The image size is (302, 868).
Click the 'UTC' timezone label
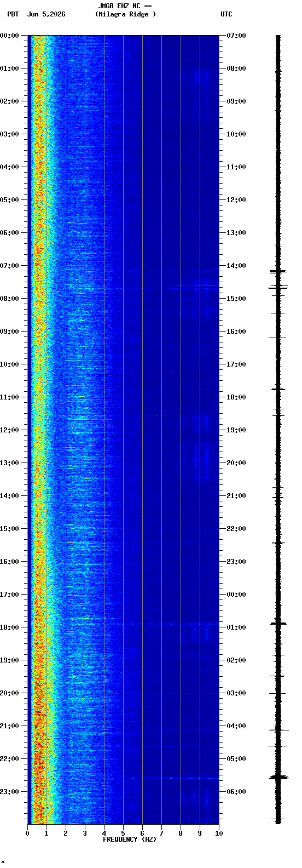(x=226, y=14)
